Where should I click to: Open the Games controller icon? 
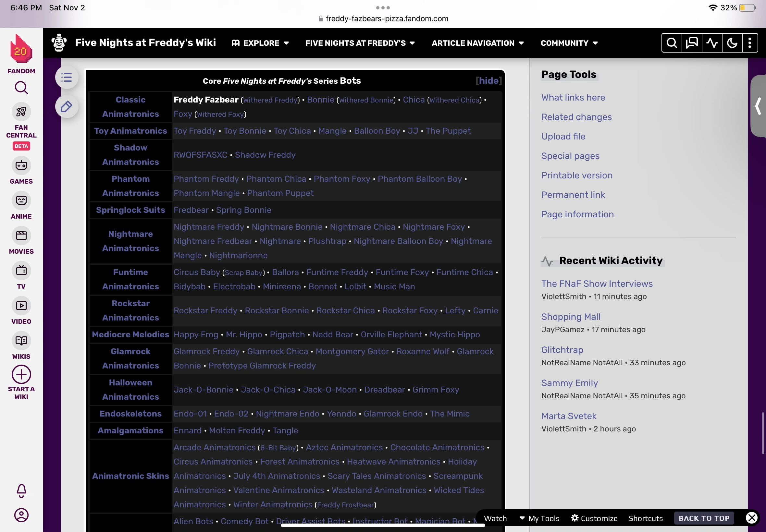point(21,166)
